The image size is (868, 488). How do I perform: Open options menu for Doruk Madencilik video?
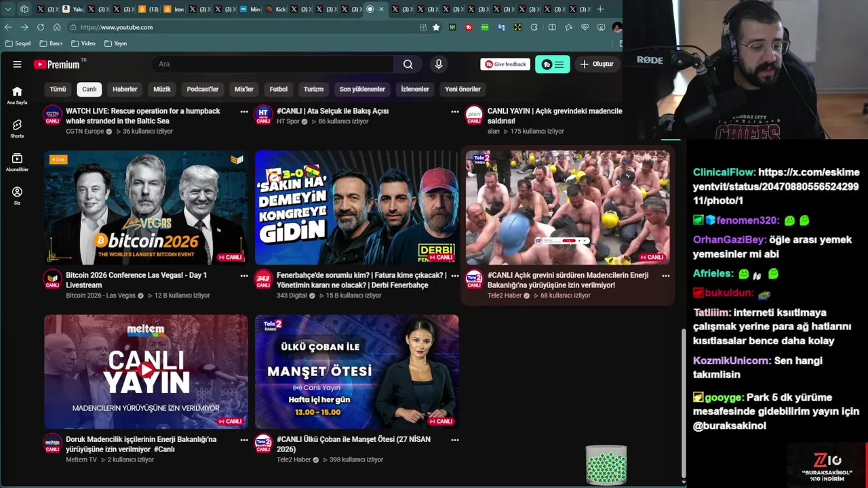coord(244,440)
